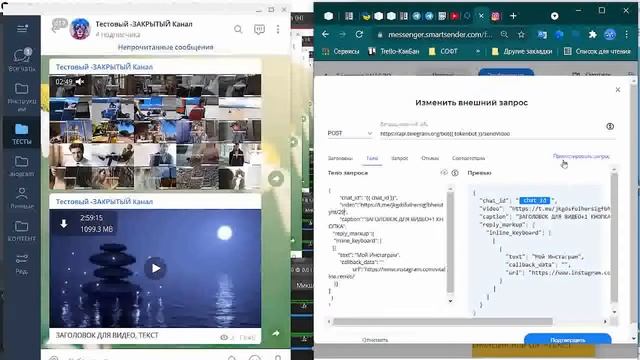Switch to the 'Заголовки' tab
640x360 pixels.
pyautogui.click(x=340, y=158)
